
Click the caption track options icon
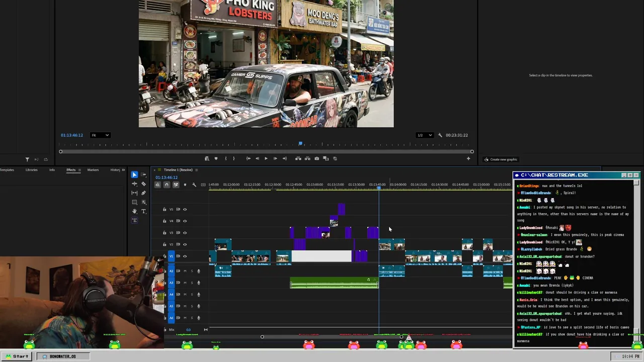[x=203, y=185]
